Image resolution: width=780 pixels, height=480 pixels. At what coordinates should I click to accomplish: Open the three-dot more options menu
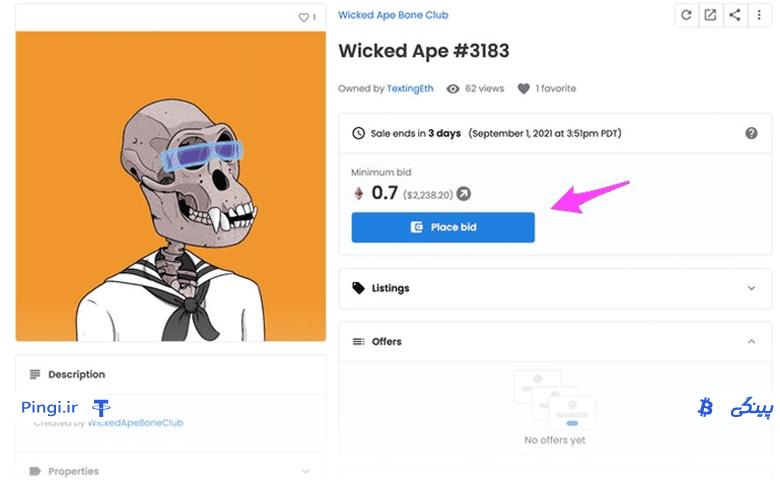click(759, 15)
